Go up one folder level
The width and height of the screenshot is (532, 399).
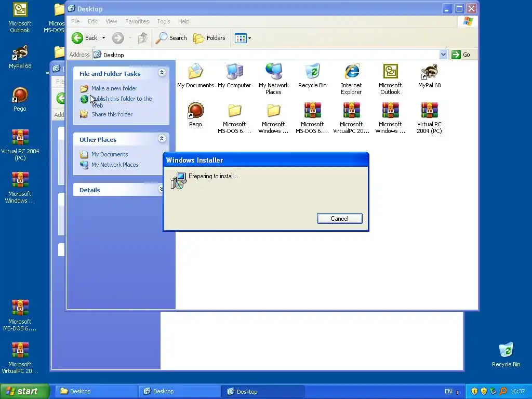pos(142,38)
